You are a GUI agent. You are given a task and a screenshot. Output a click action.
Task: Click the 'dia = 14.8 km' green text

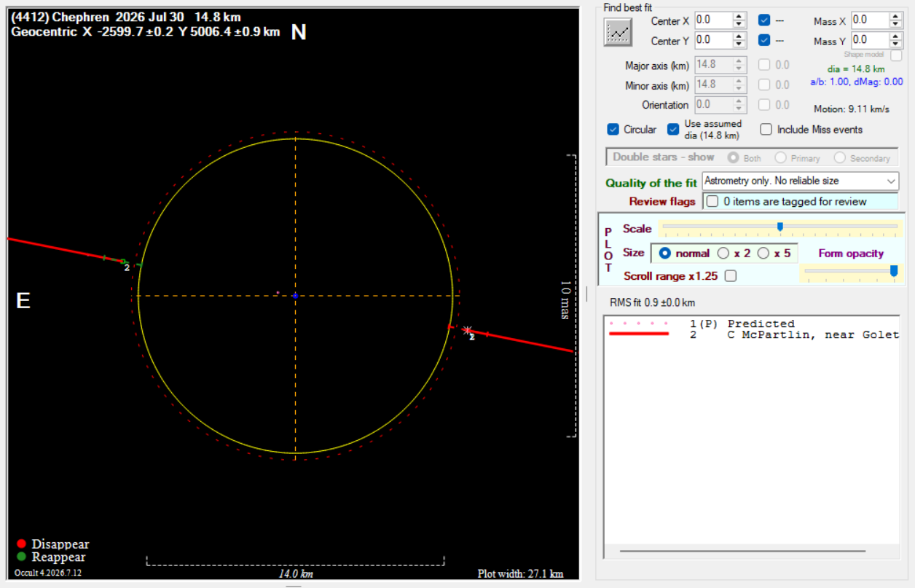[856, 69]
